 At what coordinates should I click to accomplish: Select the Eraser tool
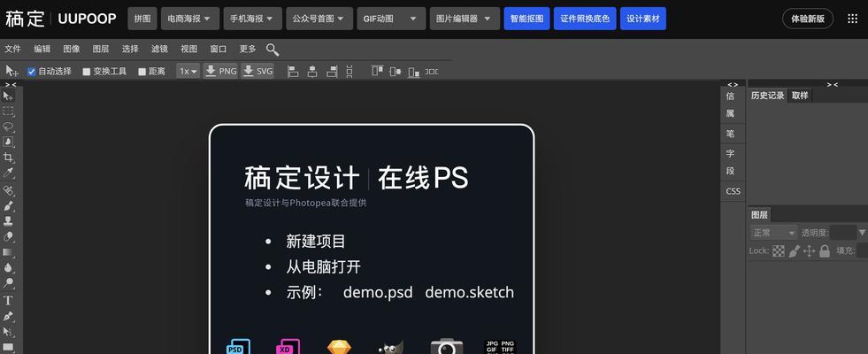tap(8, 237)
